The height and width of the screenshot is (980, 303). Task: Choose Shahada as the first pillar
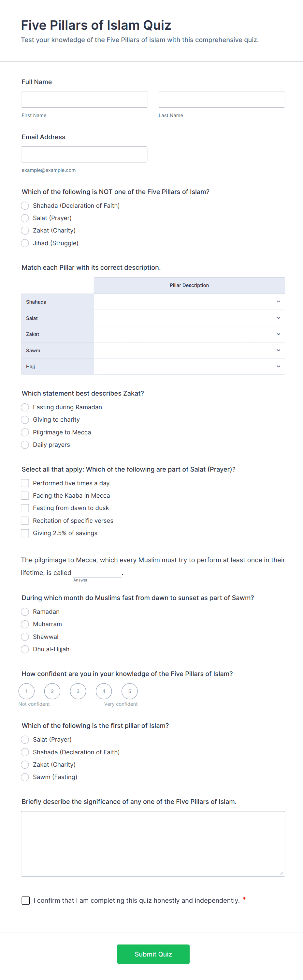coord(25,752)
